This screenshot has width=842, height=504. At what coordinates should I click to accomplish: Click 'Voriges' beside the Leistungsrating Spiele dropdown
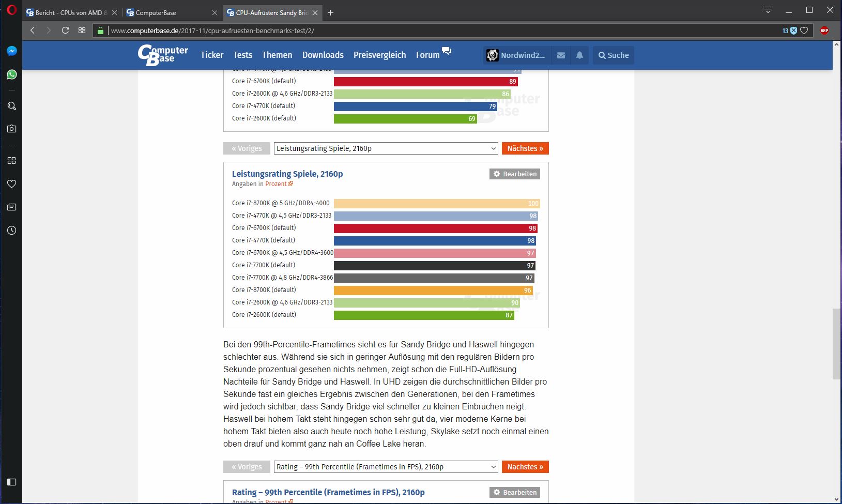(x=247, y=148)
